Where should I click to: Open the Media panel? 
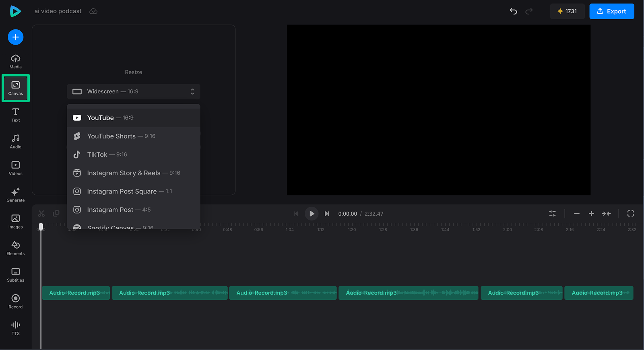16,62
